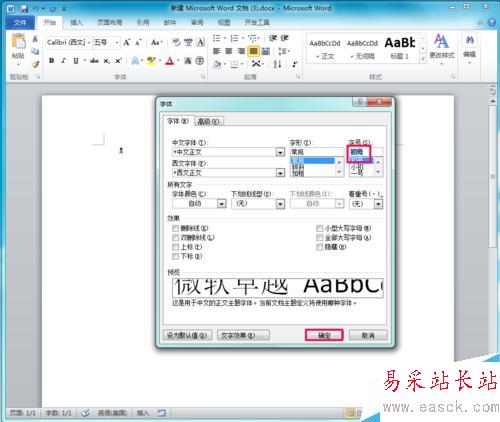Viewport: 500px width, 422px height.
Task: Check the Small caps (小型大写字母) checkbox
Action: pyautogui.click(x=319, y=228)
